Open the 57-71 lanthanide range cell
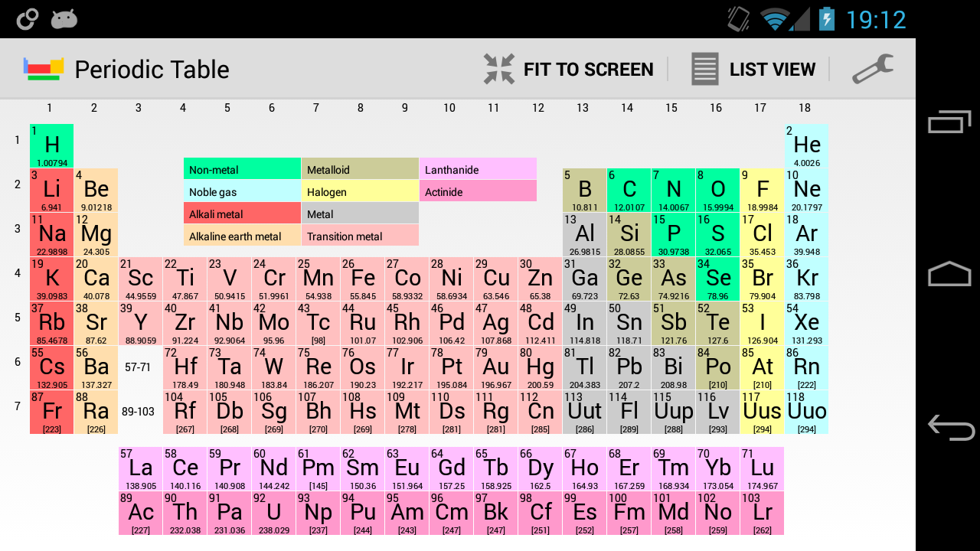 [139, 367]
